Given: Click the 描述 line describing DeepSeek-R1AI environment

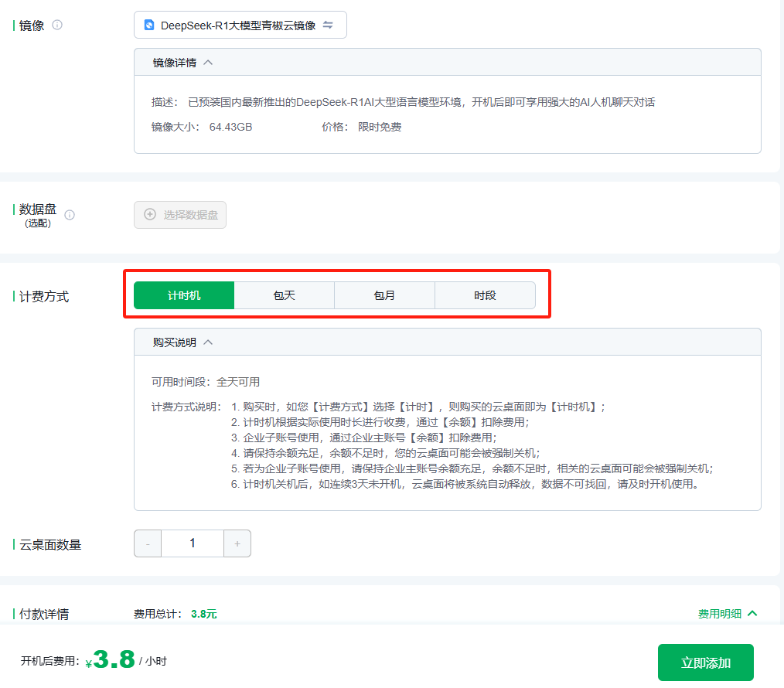Looking at the screenshot, I should [403, 102].
